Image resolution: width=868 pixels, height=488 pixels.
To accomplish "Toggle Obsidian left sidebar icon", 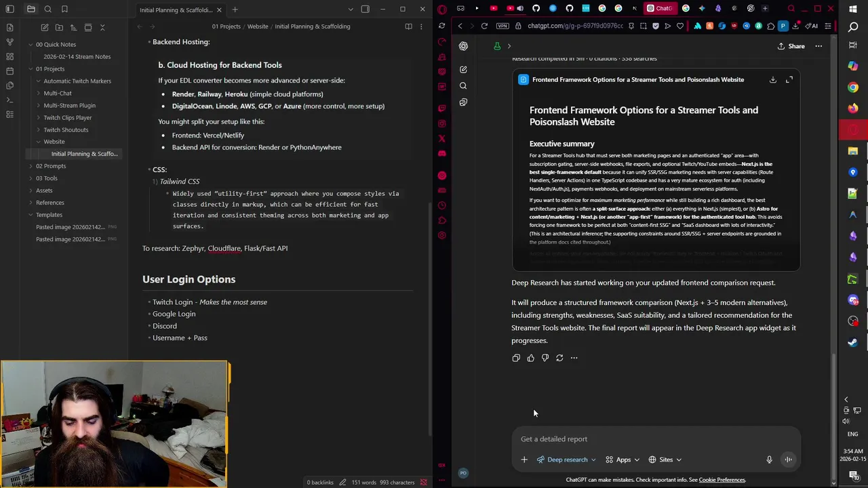I will (9, 9).
